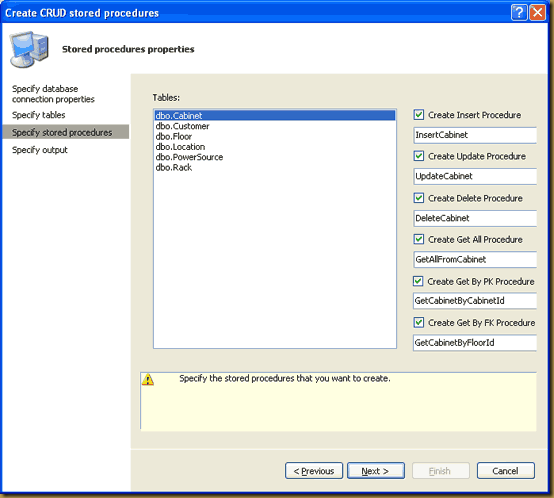This screenshot has width=554, height=498.
Task: Close the Create CRUD dialog
Action: tap(537, 13)
